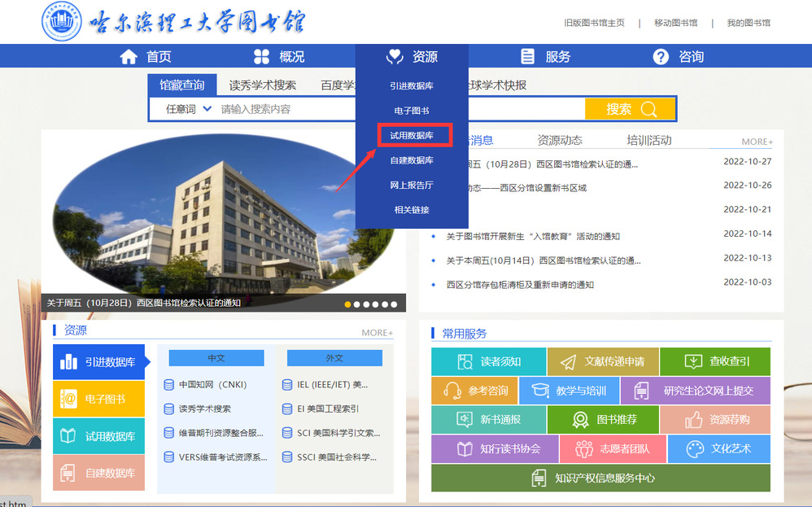Open the 维普期刊资源整合服务 database link

221,433
